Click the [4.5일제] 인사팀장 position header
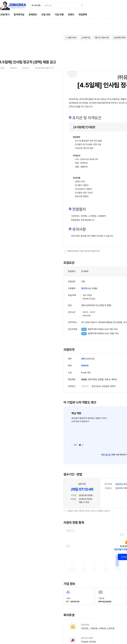Viewport: 127px width, 644px height. (84, 127)
